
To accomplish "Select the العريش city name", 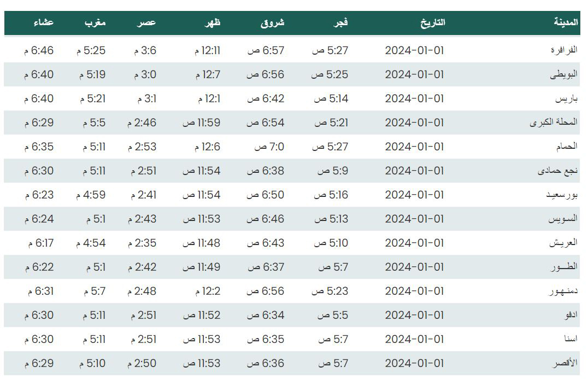I will point(563,243).
